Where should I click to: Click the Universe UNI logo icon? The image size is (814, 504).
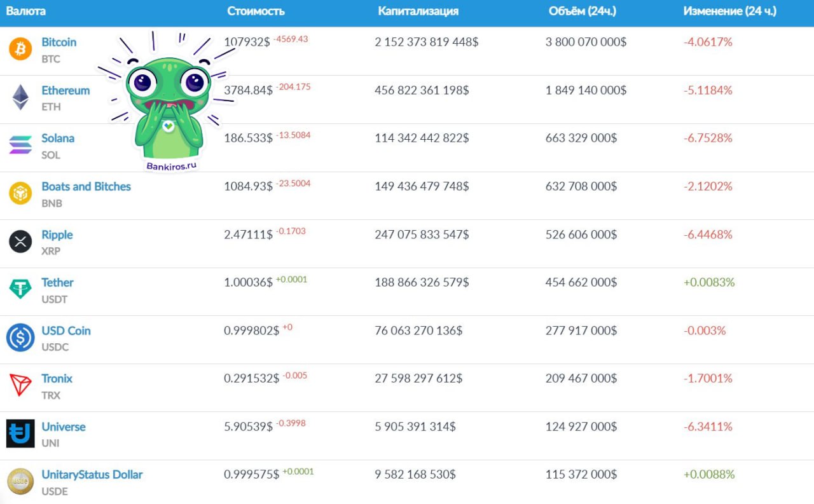(x=20, y=433)
